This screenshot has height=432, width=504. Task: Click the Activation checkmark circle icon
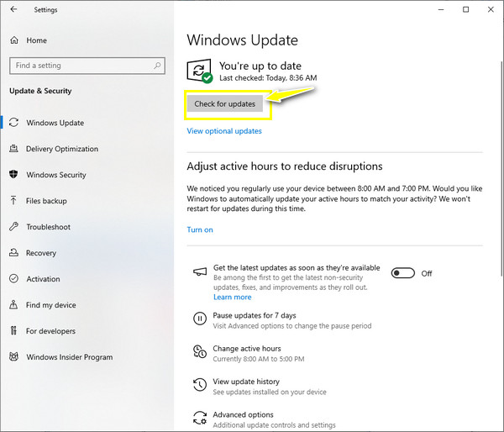(x=13, y=278)
